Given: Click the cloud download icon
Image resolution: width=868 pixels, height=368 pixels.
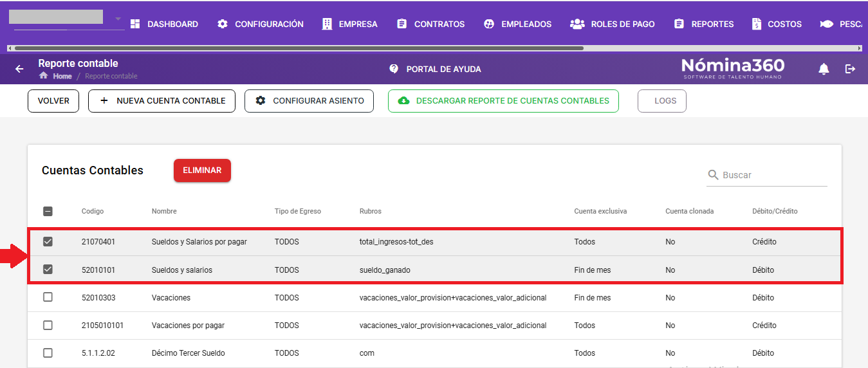Looking at the screenshot, I should 404,101.
